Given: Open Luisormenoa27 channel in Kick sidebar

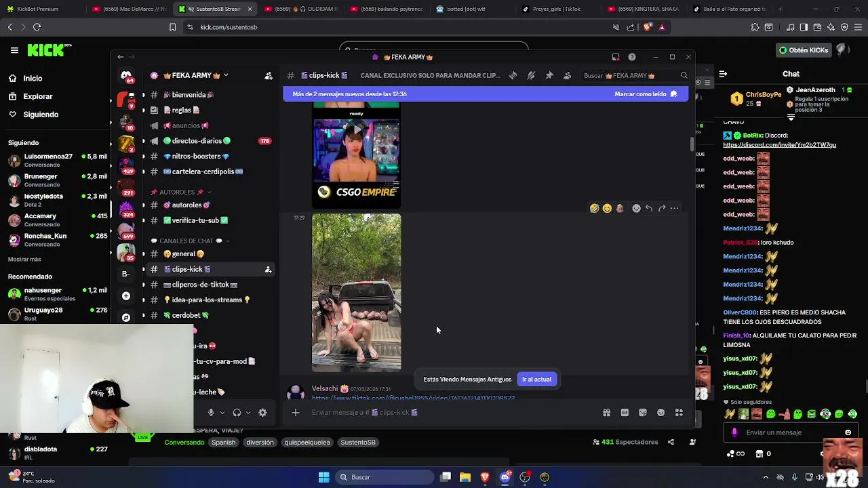Looking at the screenshot, I should pos(57,160).
